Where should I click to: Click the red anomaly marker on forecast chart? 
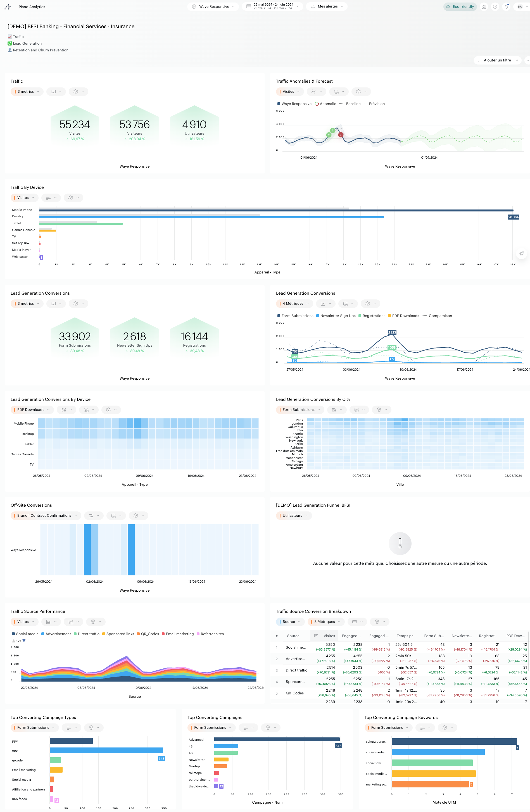pyautogui.click(x=341, y=135)
